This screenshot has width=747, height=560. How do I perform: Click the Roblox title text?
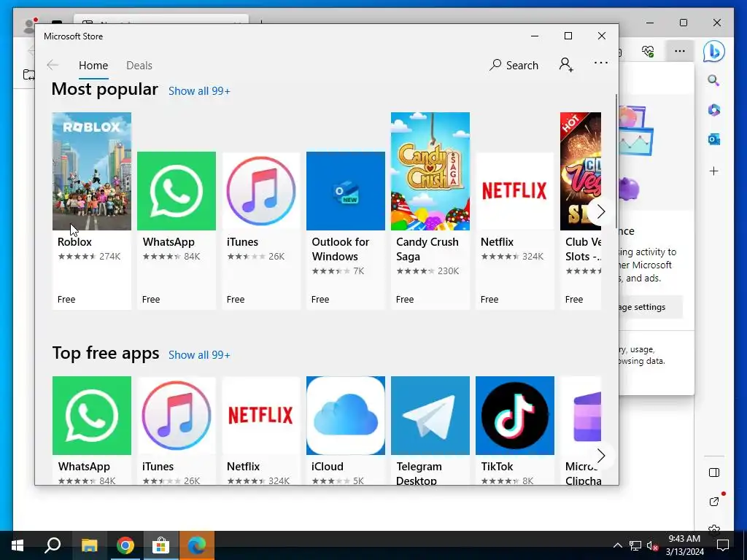point(75,242)
